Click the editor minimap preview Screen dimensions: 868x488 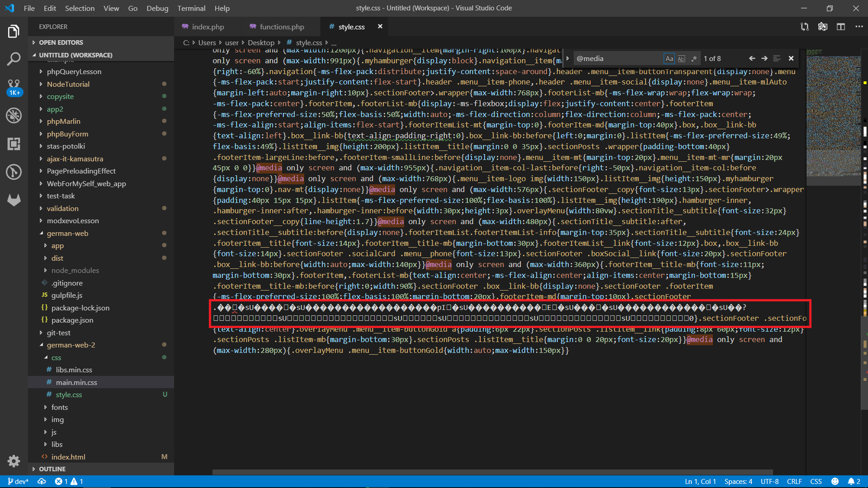[834, 117]
